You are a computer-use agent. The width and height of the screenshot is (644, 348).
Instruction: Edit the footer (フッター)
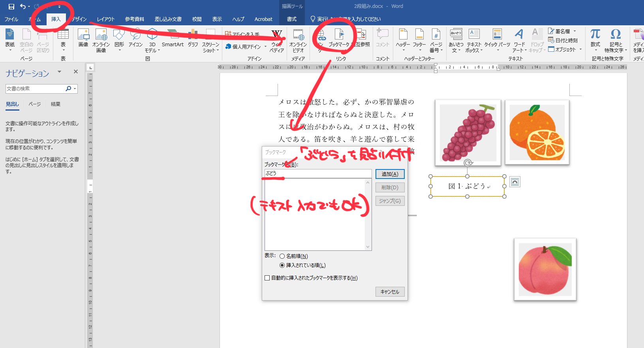(x=419, y=40)
